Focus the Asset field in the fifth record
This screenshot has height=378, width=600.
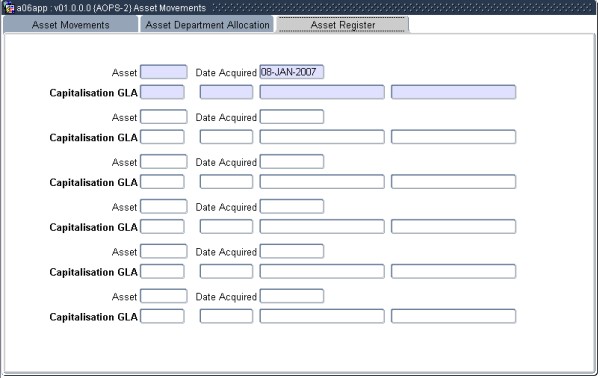[x=163, y=251]
